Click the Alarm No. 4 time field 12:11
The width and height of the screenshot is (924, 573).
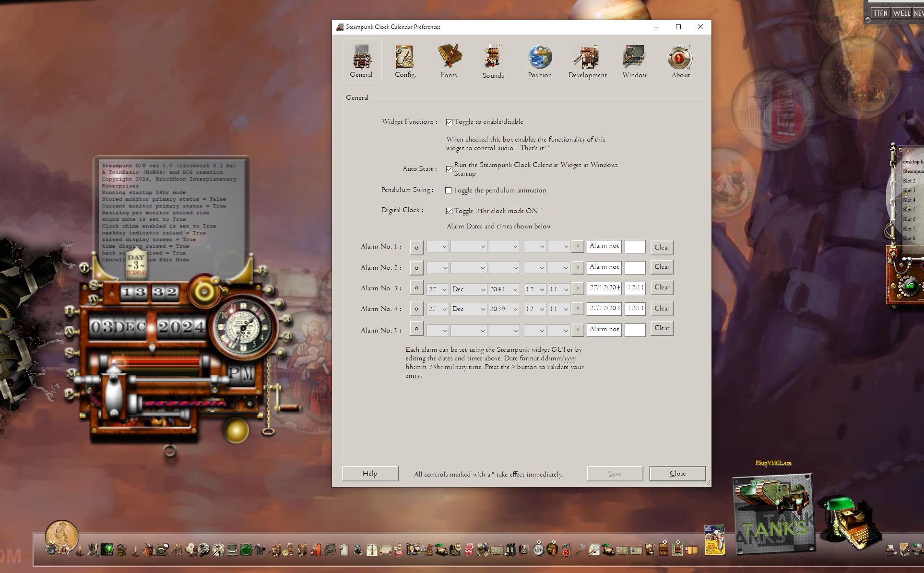(635, 308)
